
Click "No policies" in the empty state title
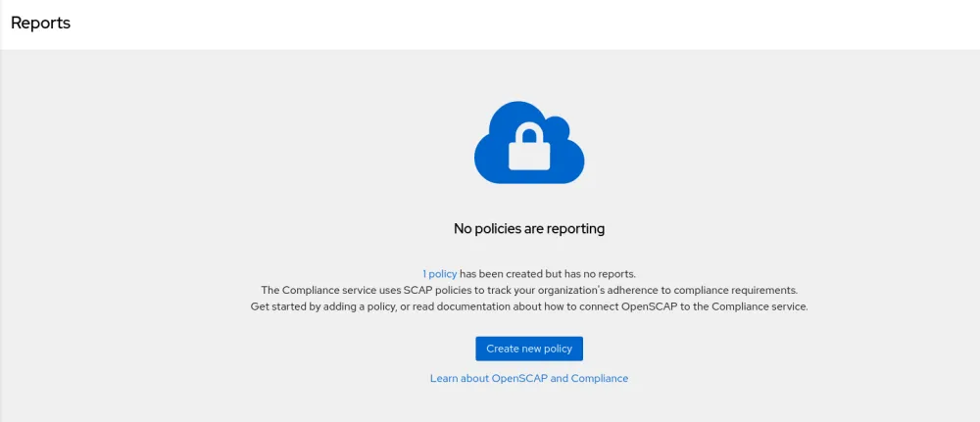click(487, 228)
